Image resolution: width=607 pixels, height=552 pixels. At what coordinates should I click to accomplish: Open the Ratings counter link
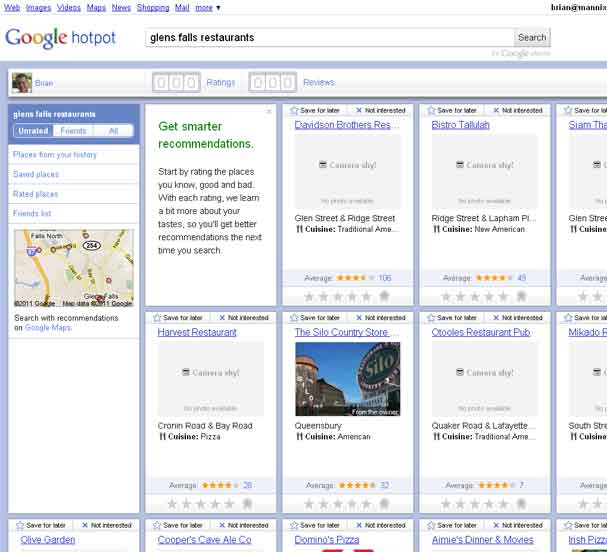pyautogui.click(x=221, y=82)
